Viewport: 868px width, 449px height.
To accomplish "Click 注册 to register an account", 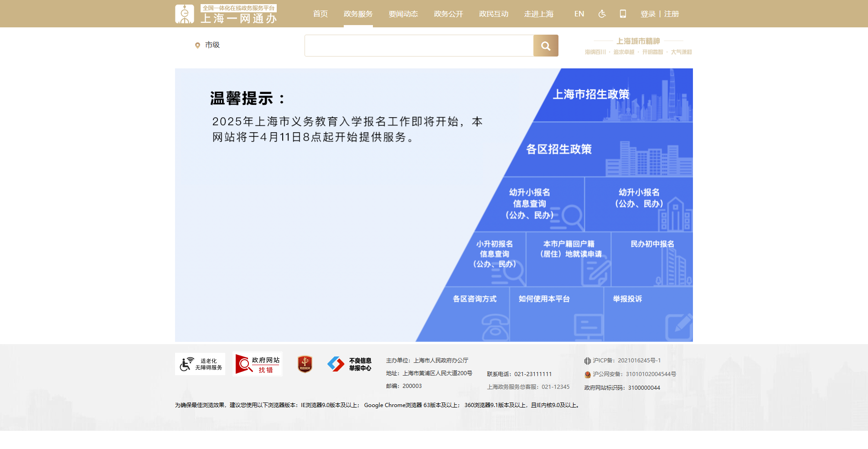I will pyautogui.click(x=670, y=14).
